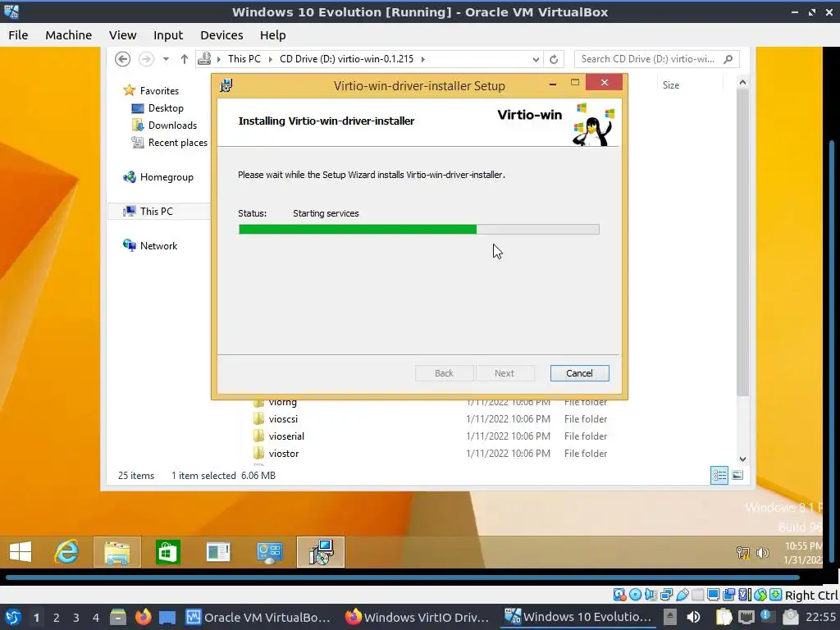Go up one folder level in Explorer
840x630 pixels.
[185, 59]
